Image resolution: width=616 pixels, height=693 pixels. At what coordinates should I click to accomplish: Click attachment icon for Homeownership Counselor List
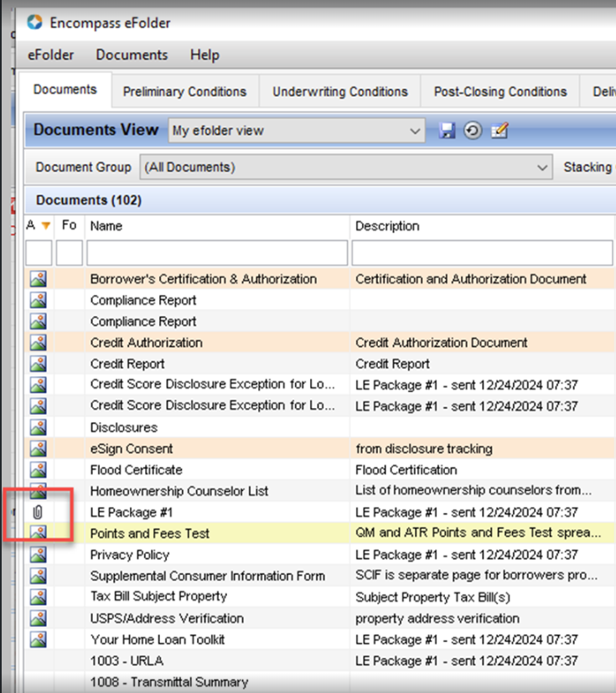pyautogui.click(x=39, y=490)
